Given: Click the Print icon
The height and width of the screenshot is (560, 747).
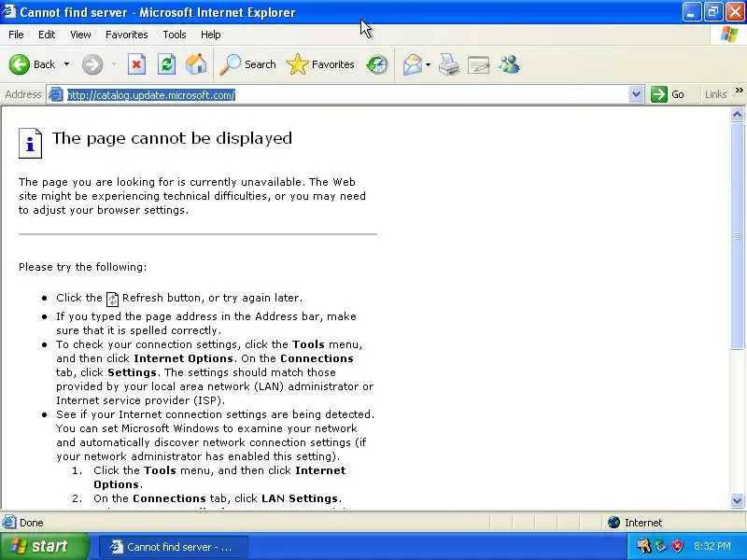Looking at the screenshot, I should tap(449, 64).
